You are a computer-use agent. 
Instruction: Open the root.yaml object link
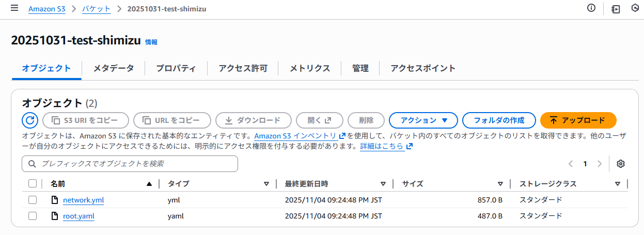(78, 216)
